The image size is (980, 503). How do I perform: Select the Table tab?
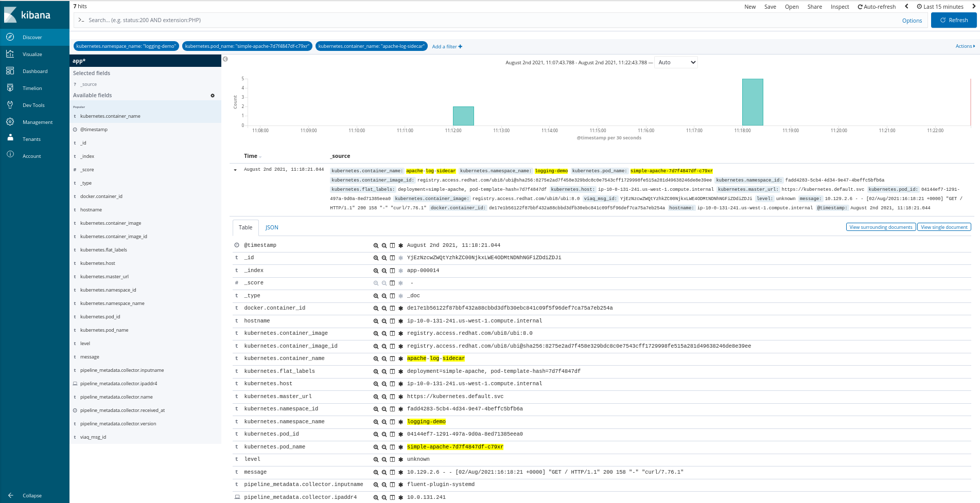click(246, 227)
